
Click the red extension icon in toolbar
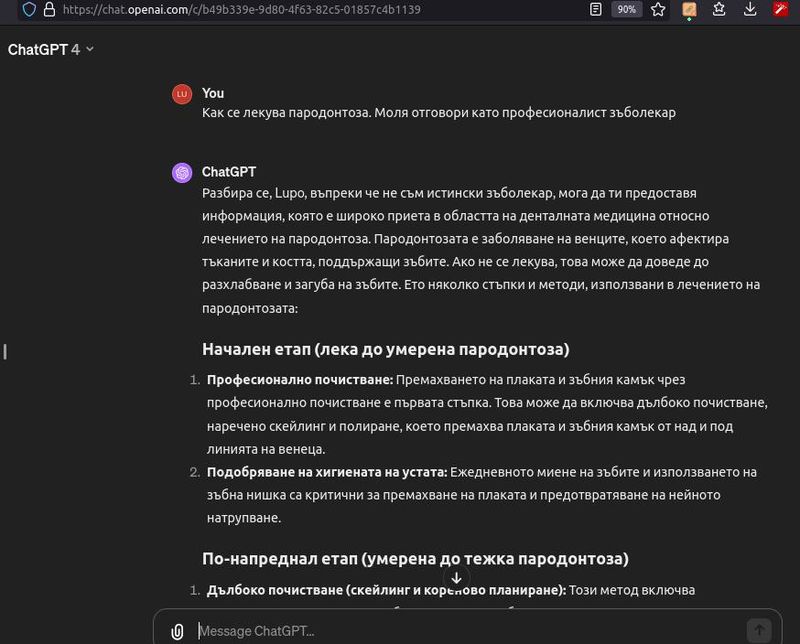pyautogui.click(x=782, y=9)
